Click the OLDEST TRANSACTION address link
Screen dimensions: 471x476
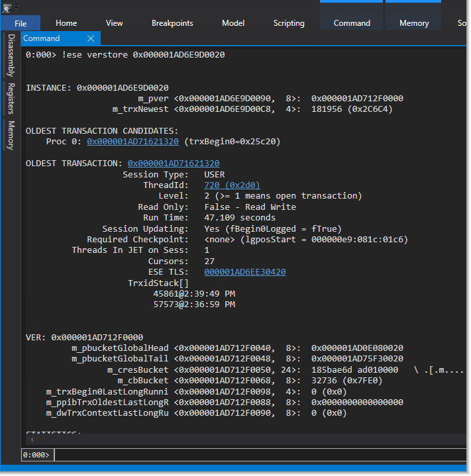click(174, 164)
